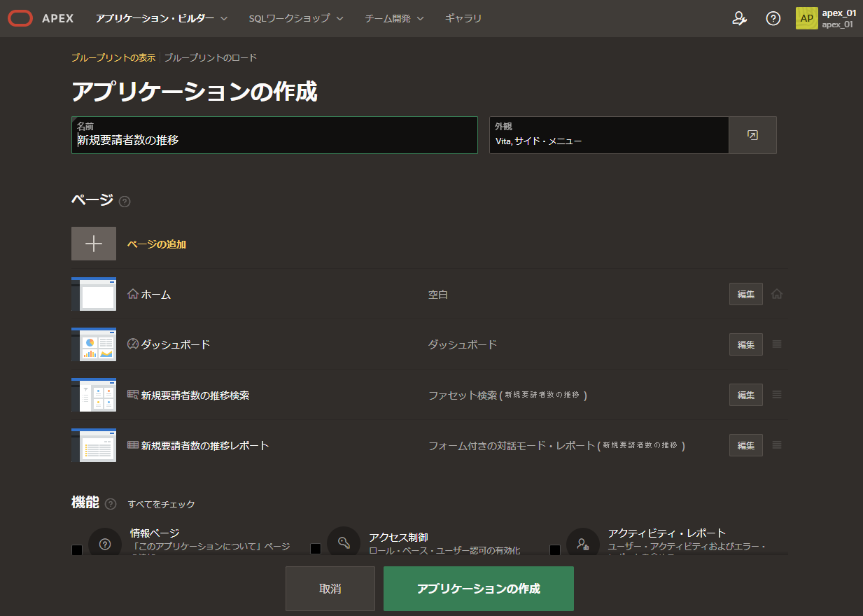Click reorder handle on 新規要請者数の推移レポート row
The image size is (863, 616).
tap(776, 444)
